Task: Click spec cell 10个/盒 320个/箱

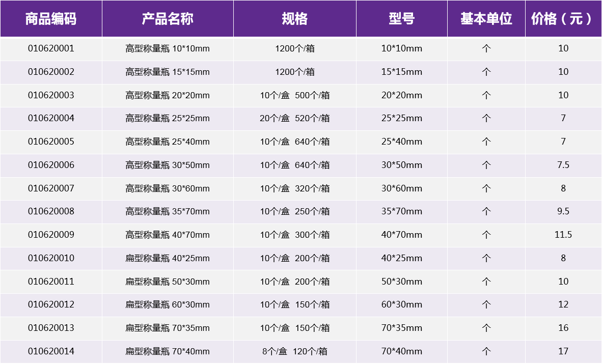Action: pyautogui.click(x=295, y=188)
